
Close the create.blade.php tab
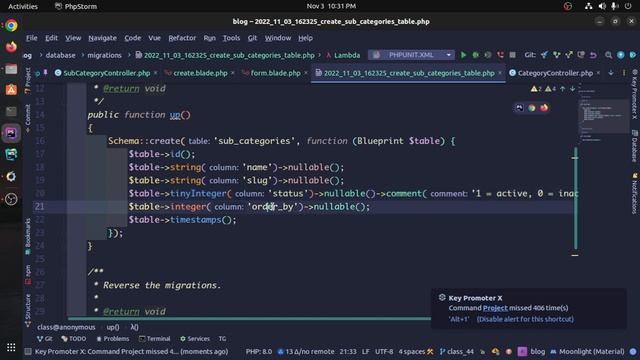click(233, 73)
